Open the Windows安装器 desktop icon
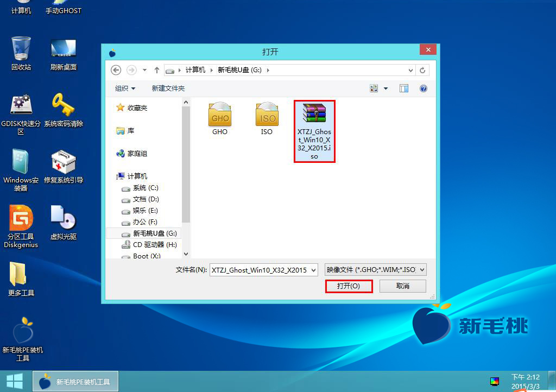 tap(21, 170)
